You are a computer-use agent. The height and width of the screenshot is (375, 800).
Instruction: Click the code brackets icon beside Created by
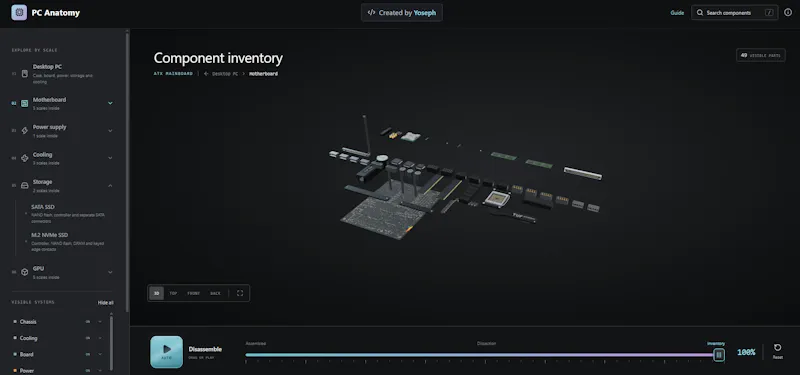371,13
